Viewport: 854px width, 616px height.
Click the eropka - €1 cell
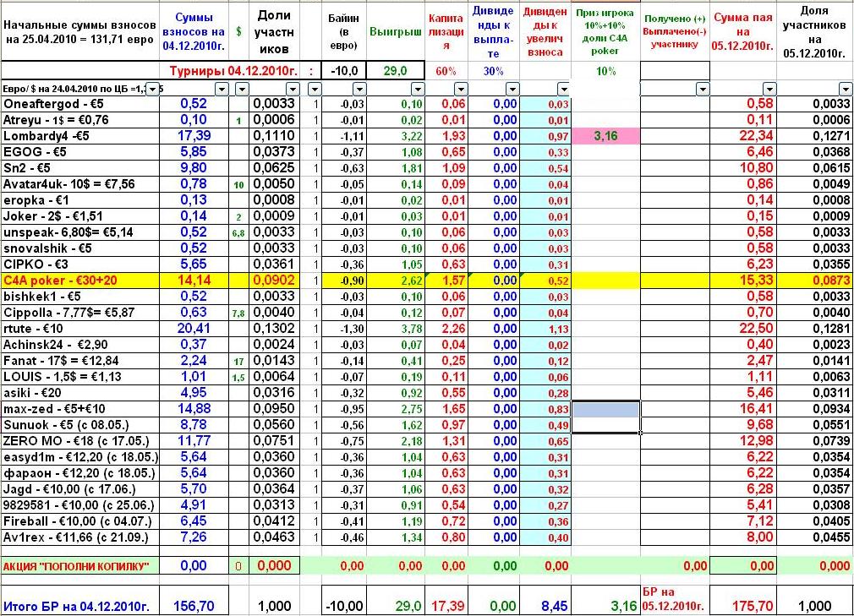[x=80, y=200]
